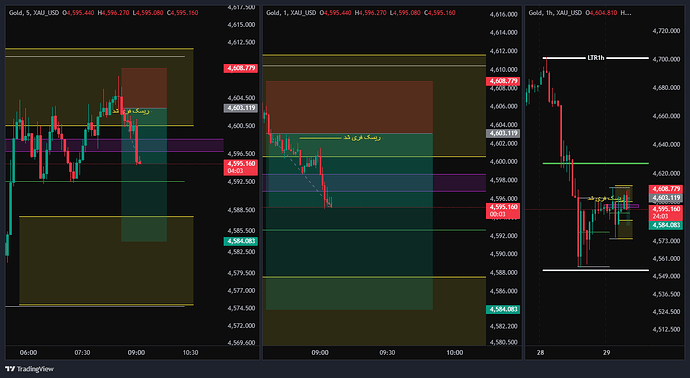Click the 4,640.000 price axis value

[666, 144]
